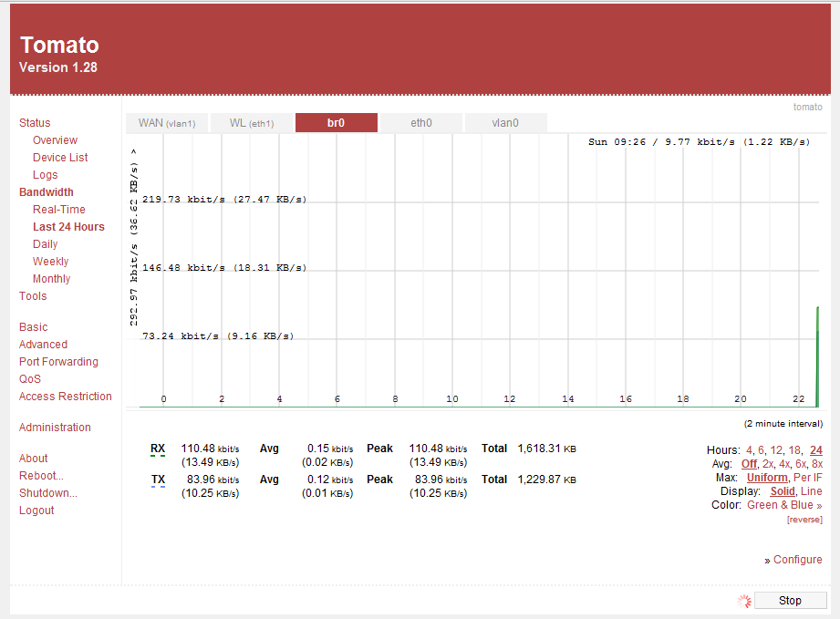Open the eth0 interface tab

click(421, 123)
